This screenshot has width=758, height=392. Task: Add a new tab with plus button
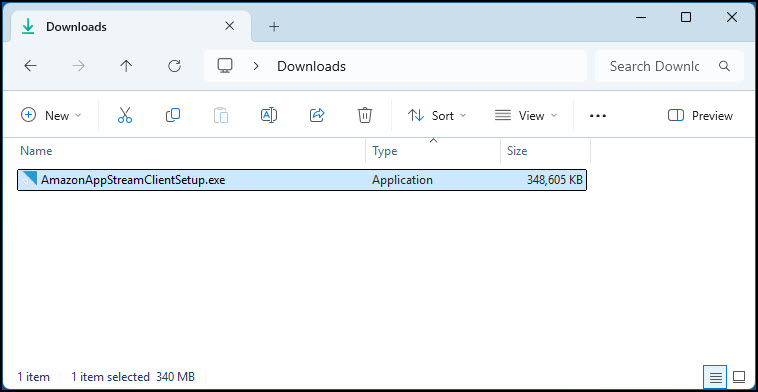pyautogui.click(x=274, y=27)
